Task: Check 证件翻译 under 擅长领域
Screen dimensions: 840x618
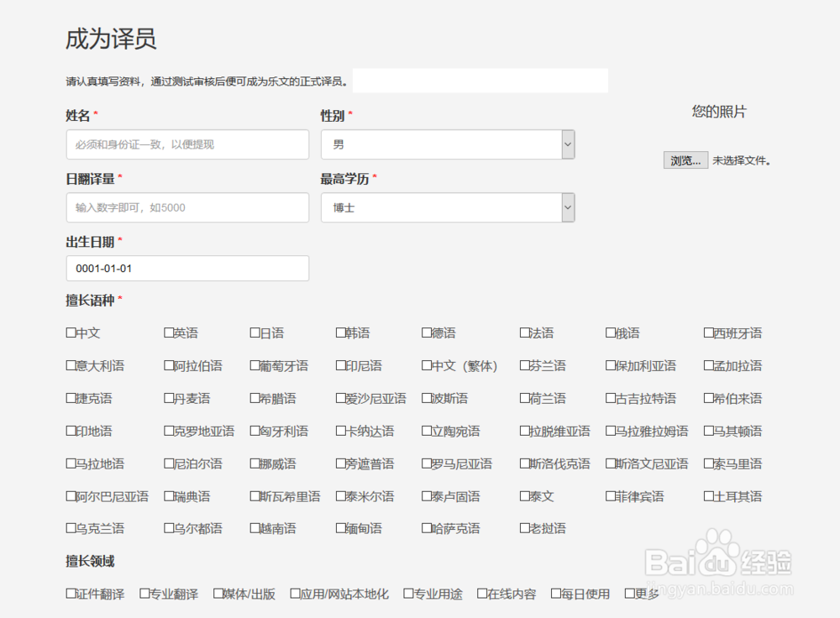Action: [x=71, y=593]
